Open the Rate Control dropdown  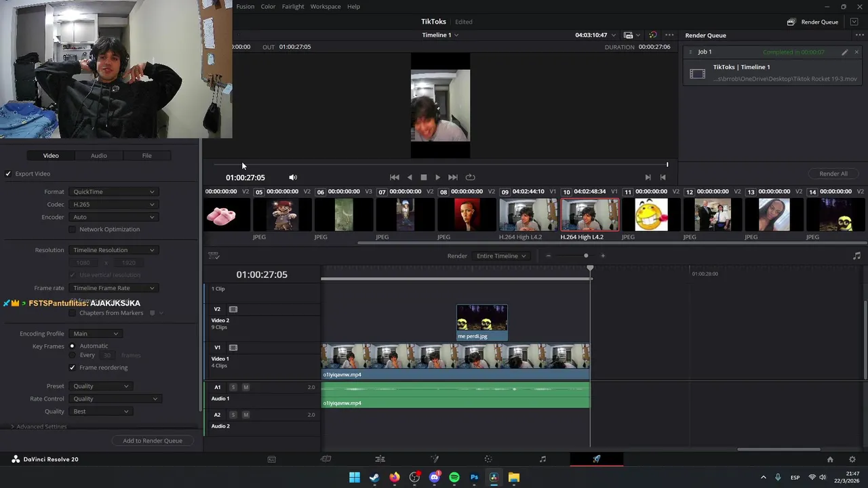(115, 399)
